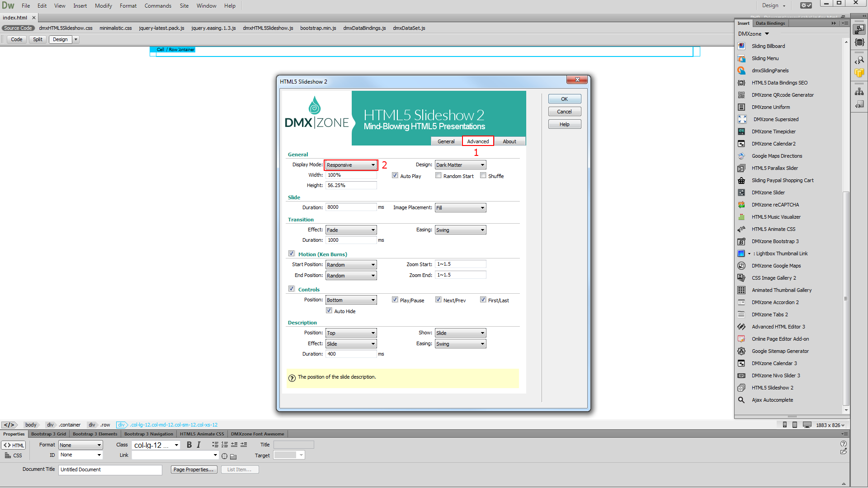
Task: Switch to the About tab in dialog
Action: pyautogui.click(x=509, y=141)
